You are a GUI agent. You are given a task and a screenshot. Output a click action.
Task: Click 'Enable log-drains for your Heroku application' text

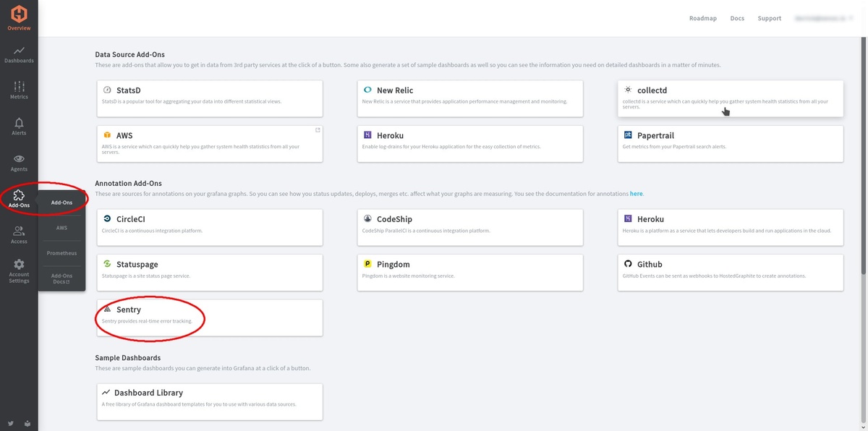[451, 147]
